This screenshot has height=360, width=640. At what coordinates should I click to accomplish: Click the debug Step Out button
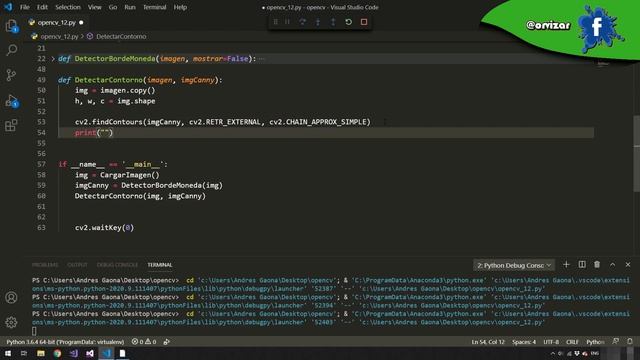[333, 22]
